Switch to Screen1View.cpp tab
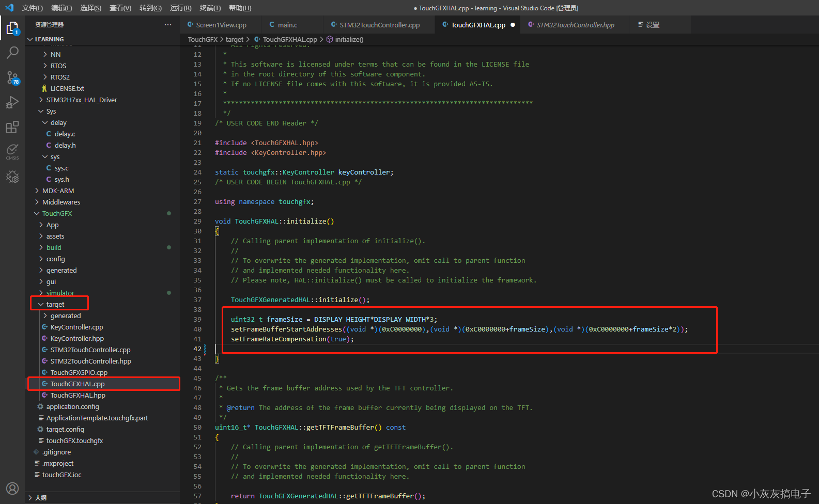819x504 pixels. click(x=221, y=25)
